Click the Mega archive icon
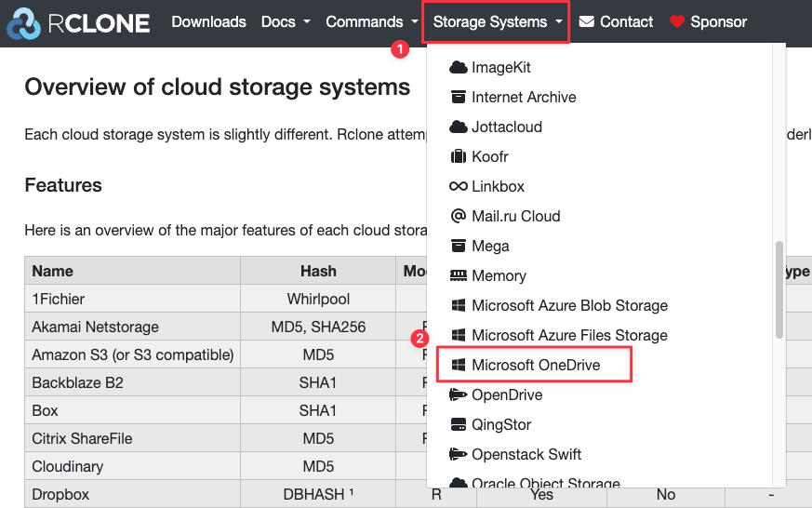The image size is (812, 508). (x=459, y=246)
